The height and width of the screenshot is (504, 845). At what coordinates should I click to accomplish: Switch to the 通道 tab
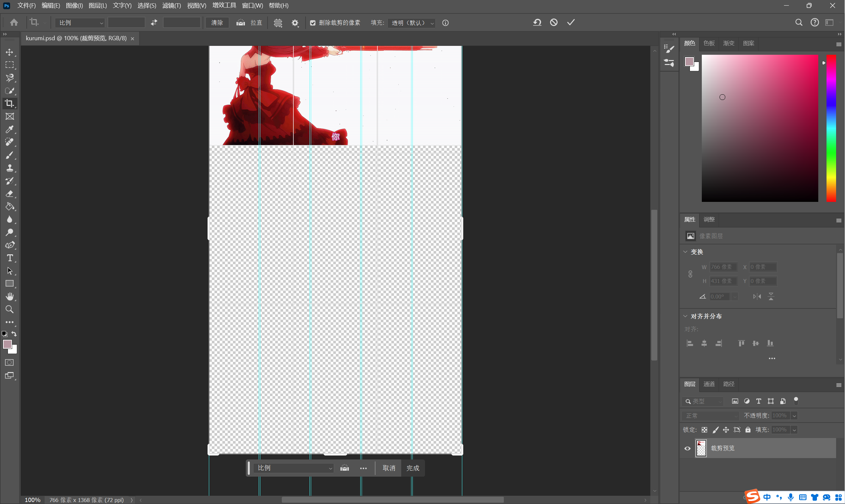click(709, 384)
